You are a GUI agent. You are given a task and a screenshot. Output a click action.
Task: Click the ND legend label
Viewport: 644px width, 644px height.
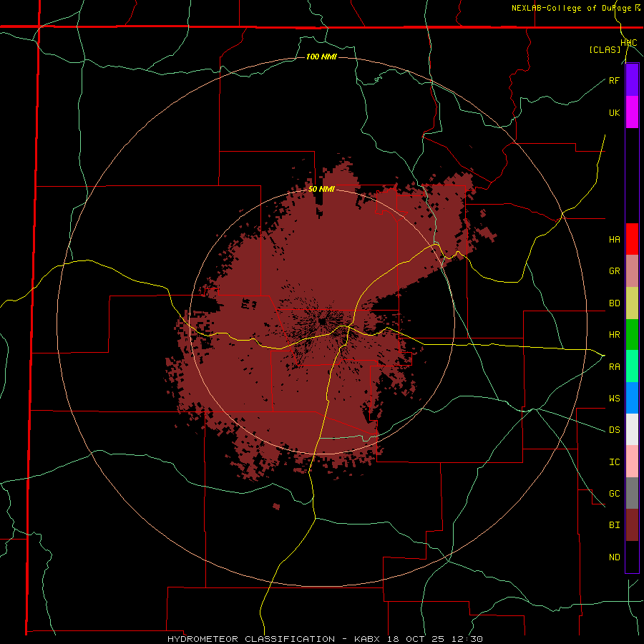(614, 557)
